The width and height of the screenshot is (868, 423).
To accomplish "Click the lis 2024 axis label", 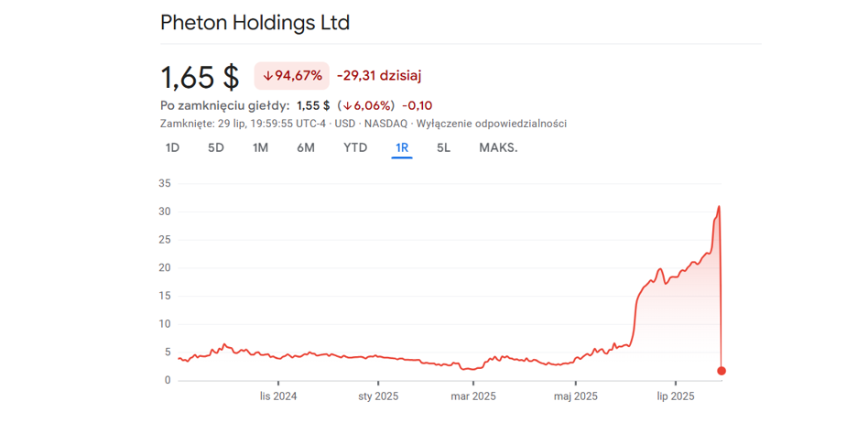I will [x=278, y=396].
